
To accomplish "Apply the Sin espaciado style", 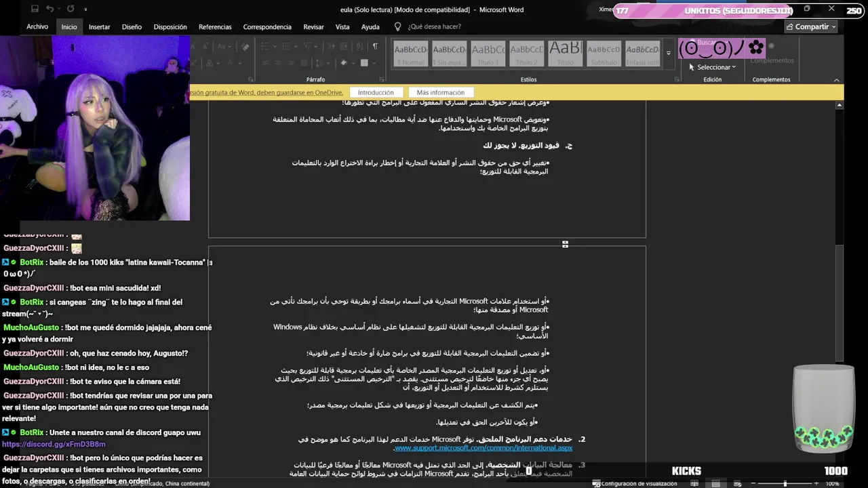I will pos(449,54).
